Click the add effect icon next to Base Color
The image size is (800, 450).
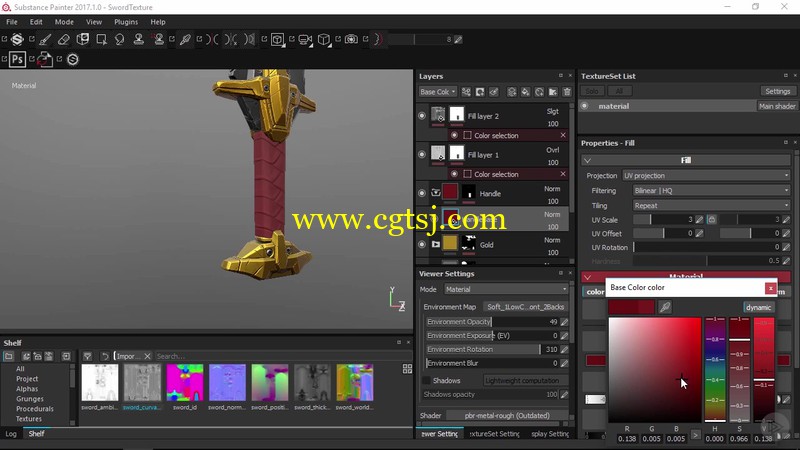click(466, 92)
